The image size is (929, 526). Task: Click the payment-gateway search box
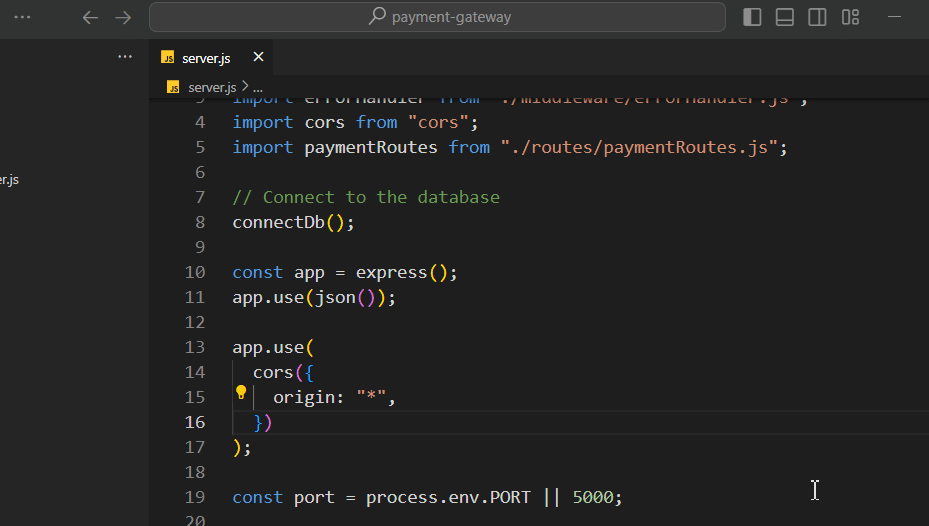point(437,17)
